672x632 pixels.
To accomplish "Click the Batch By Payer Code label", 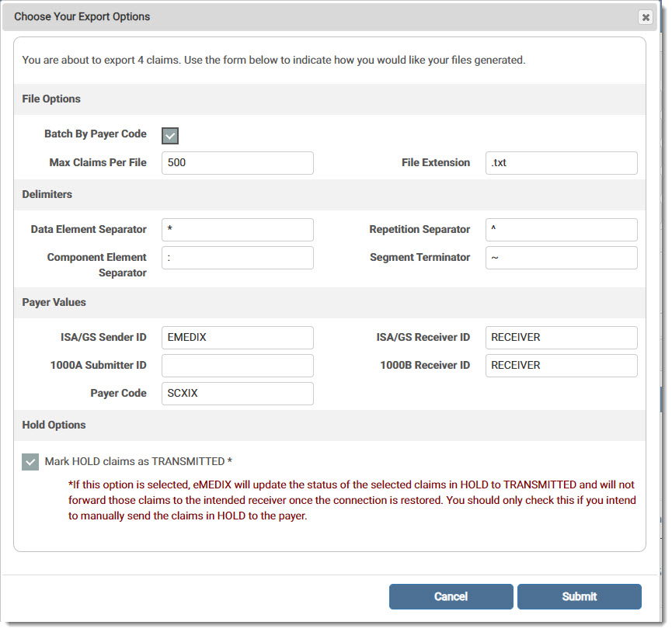I will [96, 134].
